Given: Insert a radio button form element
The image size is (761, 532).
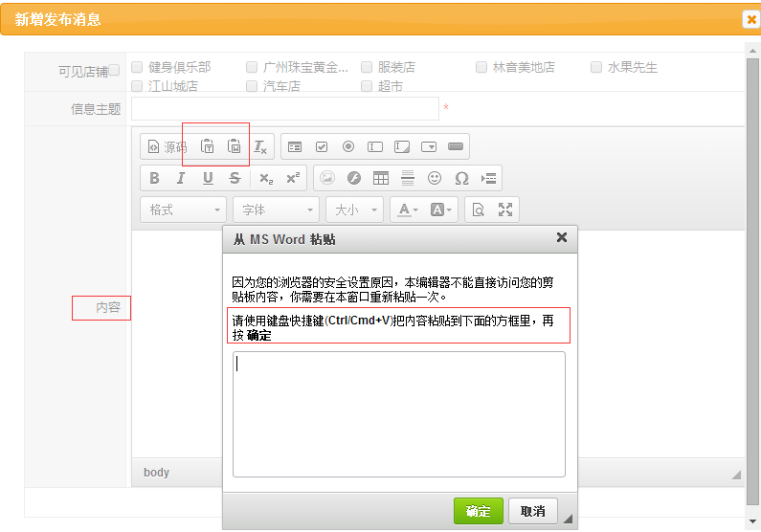Looking at the screenshot, I should [x=348, y=146].
